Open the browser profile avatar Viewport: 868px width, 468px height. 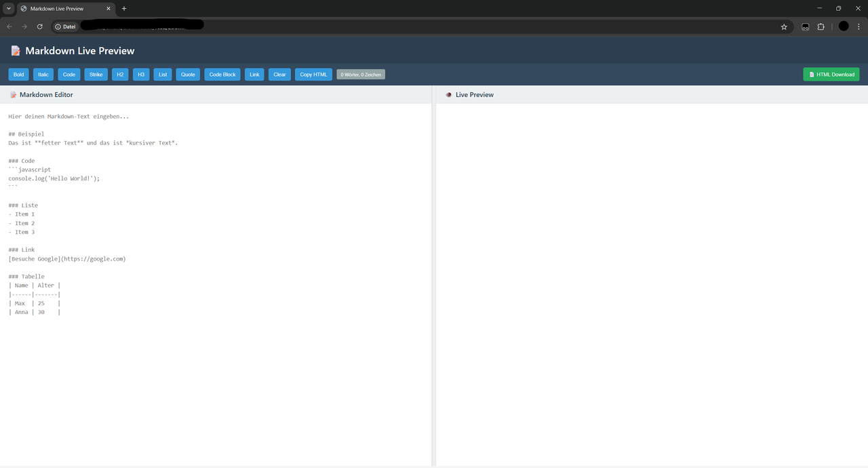(x=844, y=26)
